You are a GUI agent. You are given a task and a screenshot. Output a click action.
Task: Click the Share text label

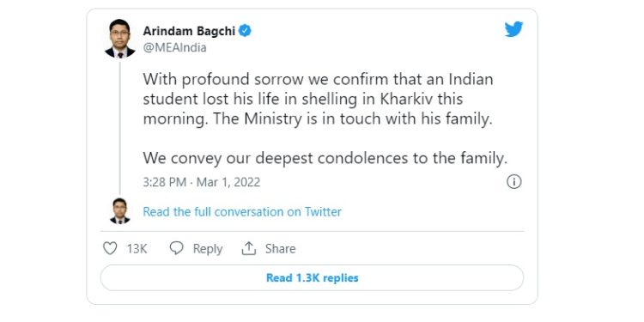(x=280, y=249)
